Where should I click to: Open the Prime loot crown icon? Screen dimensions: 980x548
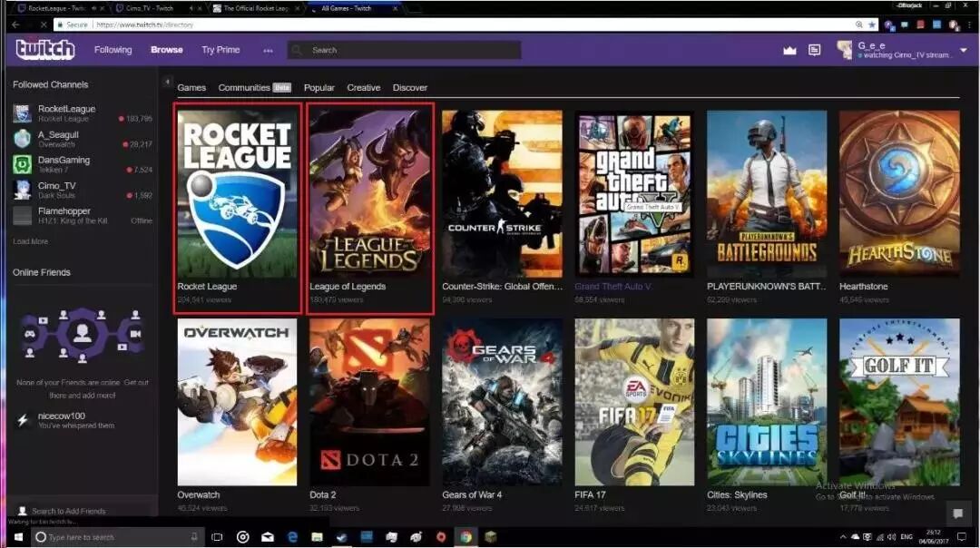[790, 50]
